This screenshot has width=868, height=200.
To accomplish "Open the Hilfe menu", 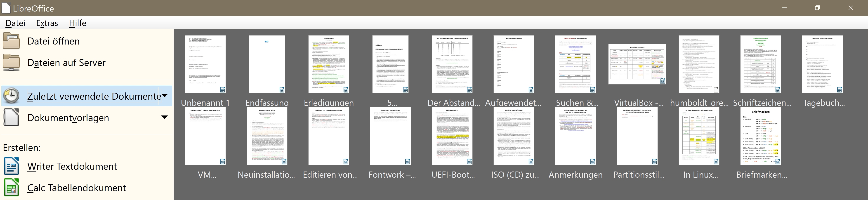I will [78, 23].
